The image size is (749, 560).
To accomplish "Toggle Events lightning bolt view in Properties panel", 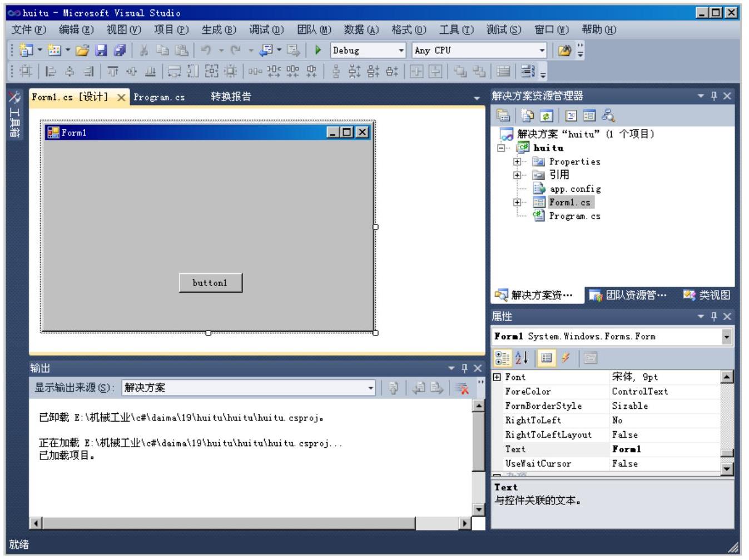I will 566,358.
